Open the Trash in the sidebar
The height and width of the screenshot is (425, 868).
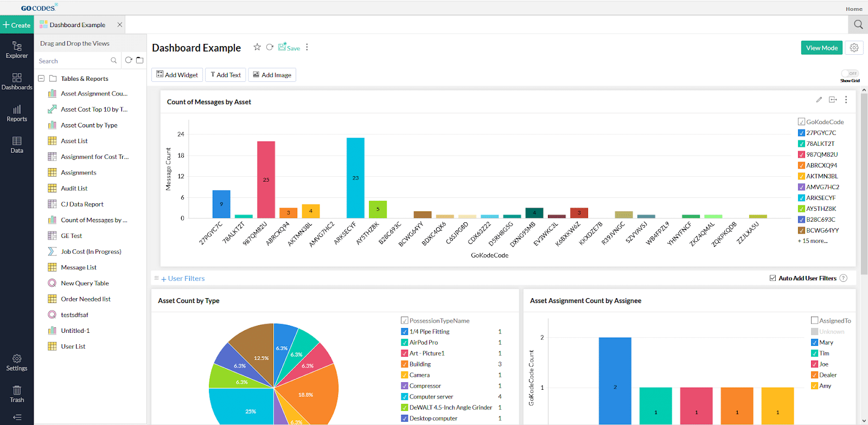[x=17, y=394]
